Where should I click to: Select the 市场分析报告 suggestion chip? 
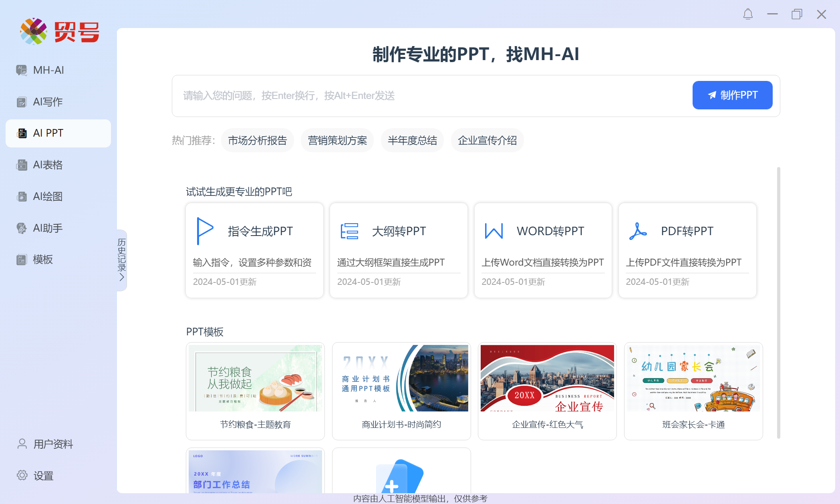(x=257, y=140)
